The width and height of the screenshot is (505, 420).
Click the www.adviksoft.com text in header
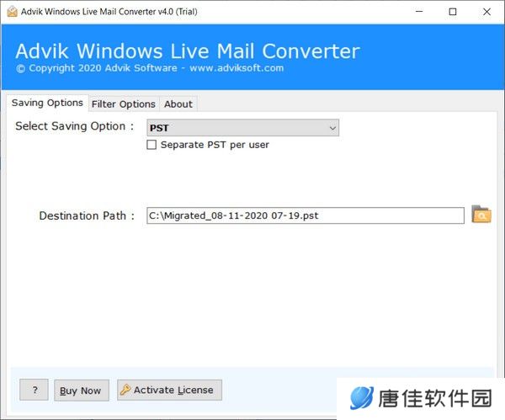(x=237, y=68)
